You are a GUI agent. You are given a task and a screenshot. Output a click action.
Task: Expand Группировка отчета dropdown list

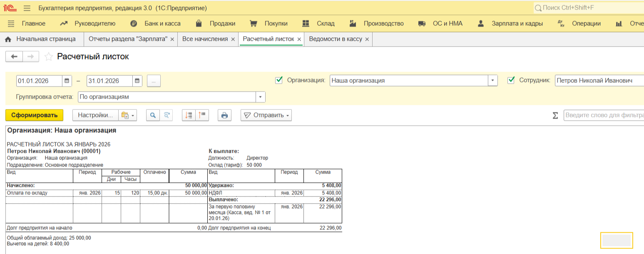[260, 97]
